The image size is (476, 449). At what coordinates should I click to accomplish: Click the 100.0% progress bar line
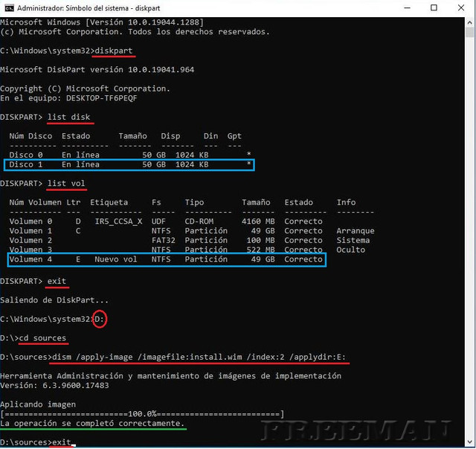tap(142, 414)
